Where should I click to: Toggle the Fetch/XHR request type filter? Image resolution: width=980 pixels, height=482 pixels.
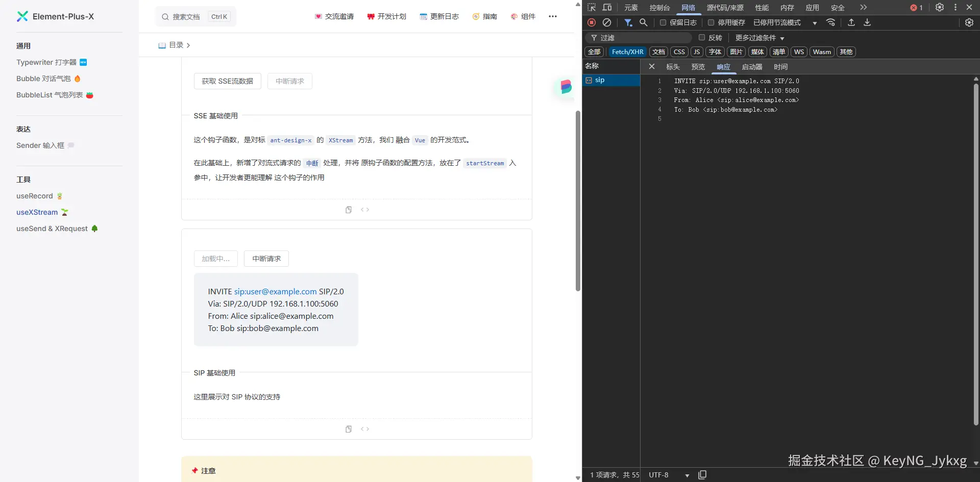628,52
